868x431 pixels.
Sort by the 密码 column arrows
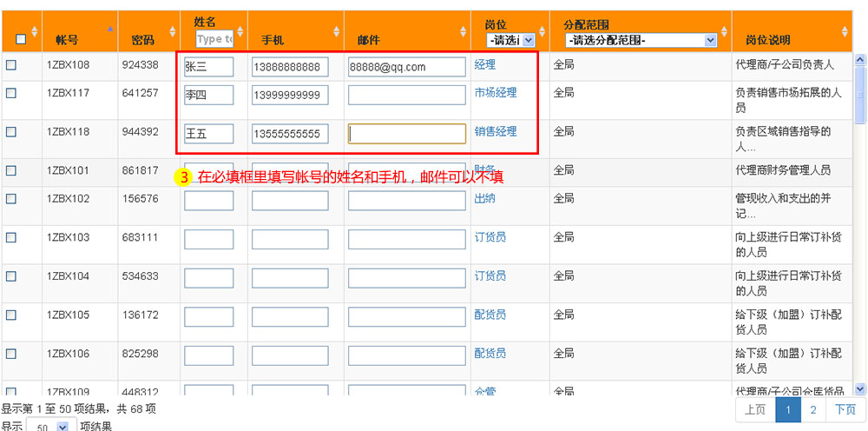pyautogui.click(x=172, y=31)
